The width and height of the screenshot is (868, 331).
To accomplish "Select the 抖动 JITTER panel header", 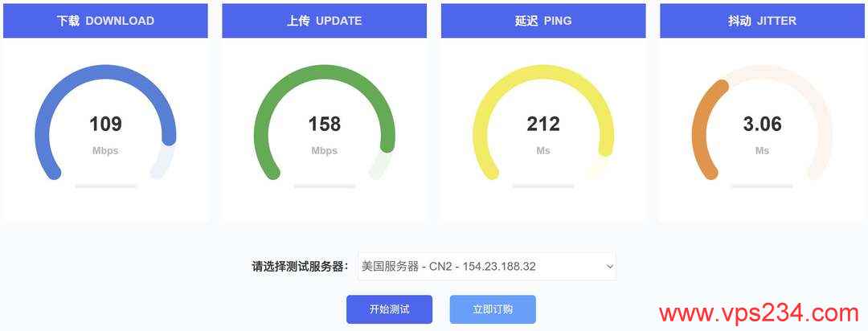I will (x=762, y=21).
